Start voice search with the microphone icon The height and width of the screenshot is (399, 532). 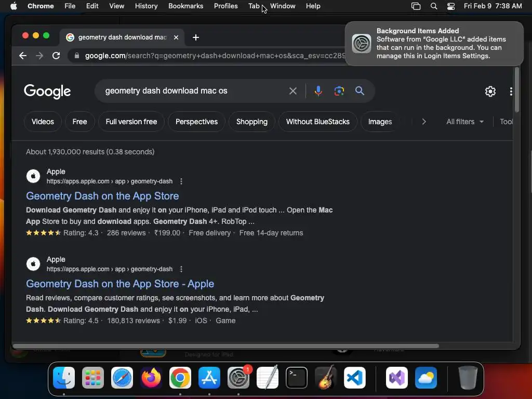point(318,91)
